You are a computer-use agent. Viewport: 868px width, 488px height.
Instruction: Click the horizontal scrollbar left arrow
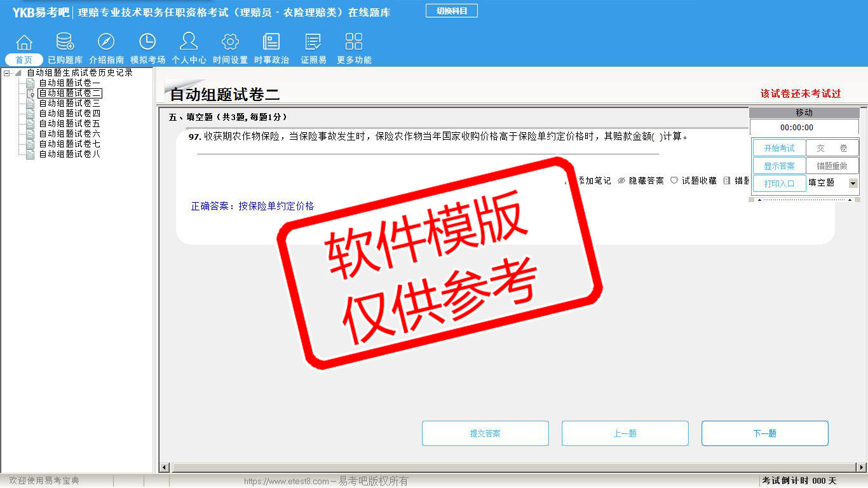165,468
